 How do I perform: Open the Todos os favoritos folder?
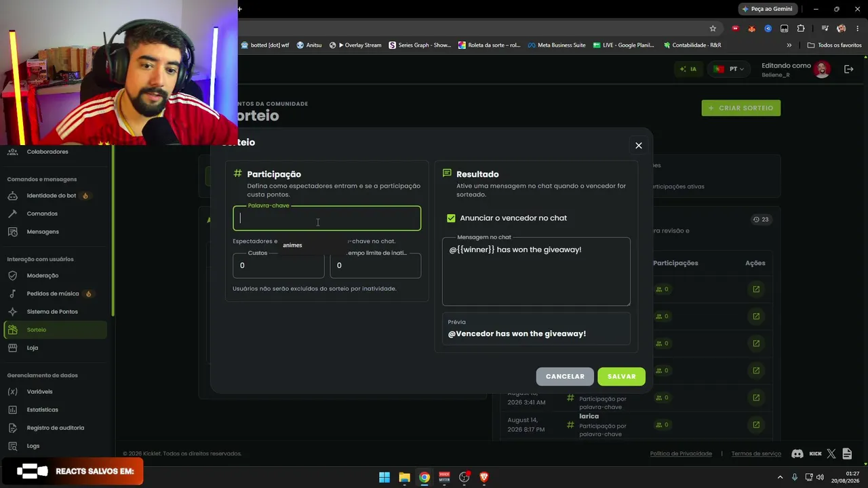pos(834,45)
